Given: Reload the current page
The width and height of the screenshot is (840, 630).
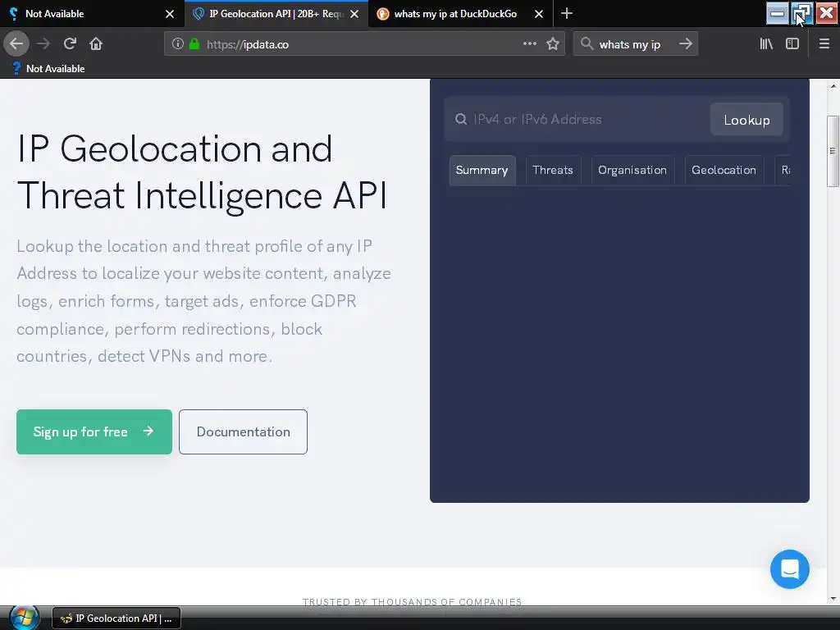Looking at the screenshot, I should 70,44.
